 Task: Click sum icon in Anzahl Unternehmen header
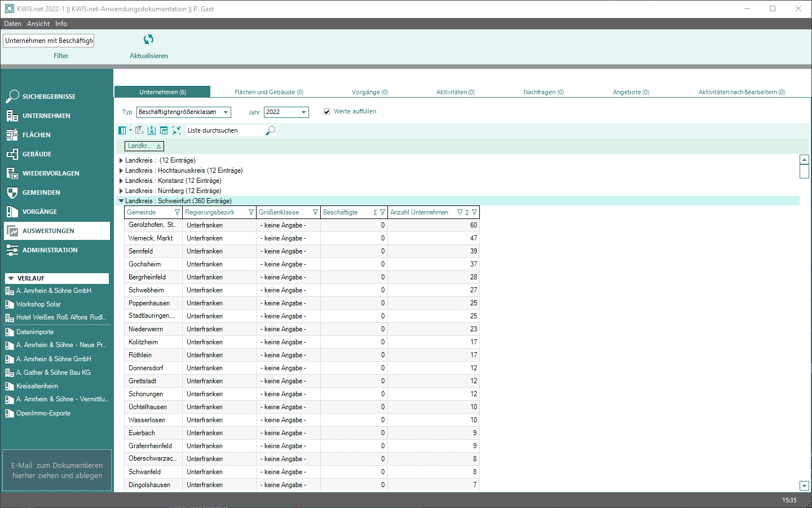point(467,212)
